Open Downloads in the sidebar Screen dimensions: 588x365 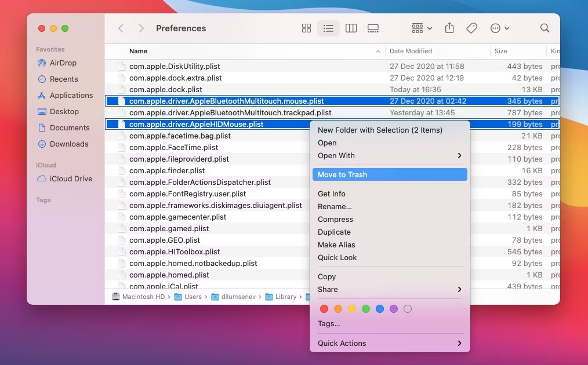[69, 144]
